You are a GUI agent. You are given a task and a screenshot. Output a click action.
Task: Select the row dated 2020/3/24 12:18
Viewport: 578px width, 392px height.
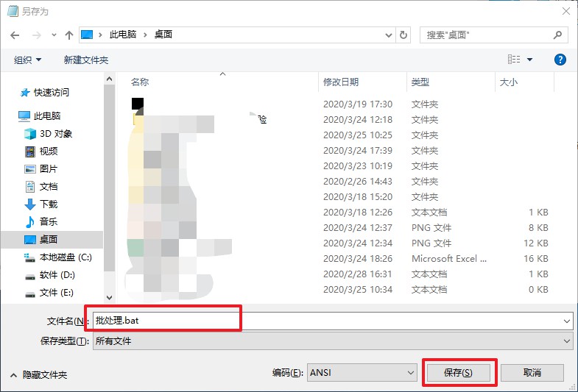339,120
